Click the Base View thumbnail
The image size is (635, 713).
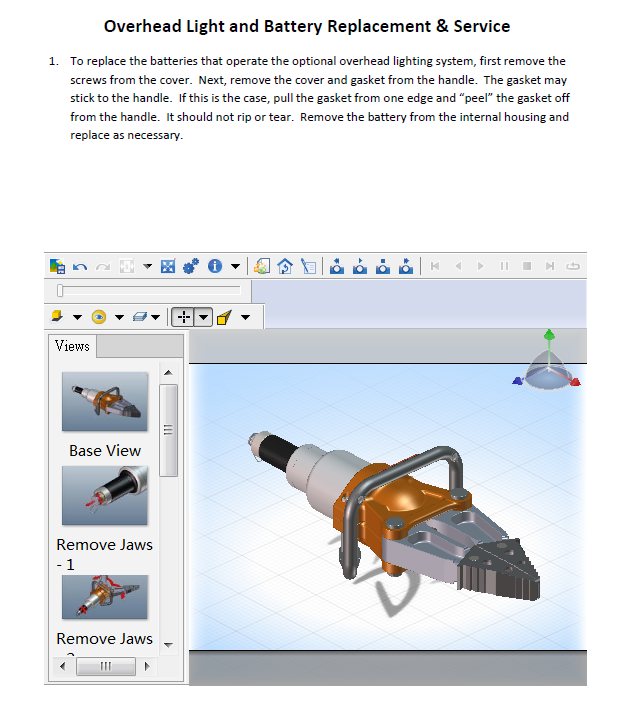[105, 403]
